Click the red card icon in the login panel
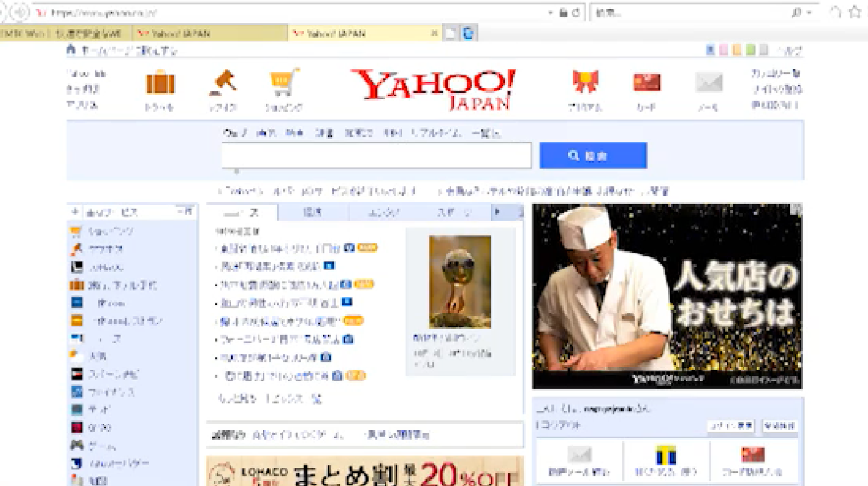The image size is (868, 486). coord(753,454)
